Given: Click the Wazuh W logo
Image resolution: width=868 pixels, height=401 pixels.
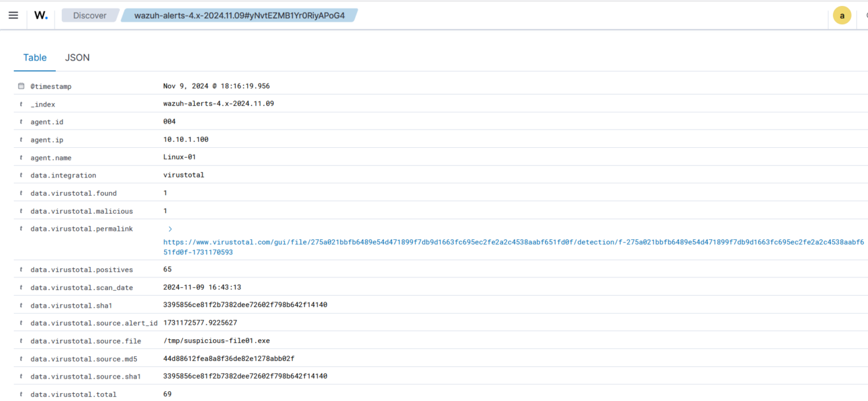Looking at the screenshot, I should 40,15.
